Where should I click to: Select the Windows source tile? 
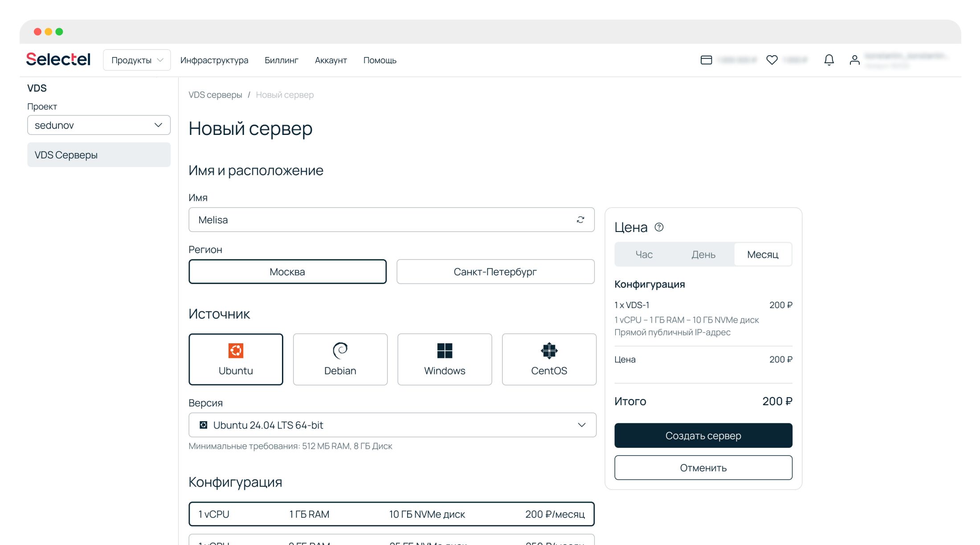[x=444, y=359]
